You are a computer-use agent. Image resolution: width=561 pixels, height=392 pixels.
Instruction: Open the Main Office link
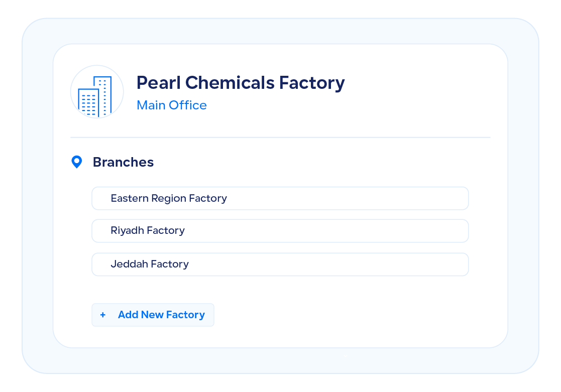click(171, 105)
